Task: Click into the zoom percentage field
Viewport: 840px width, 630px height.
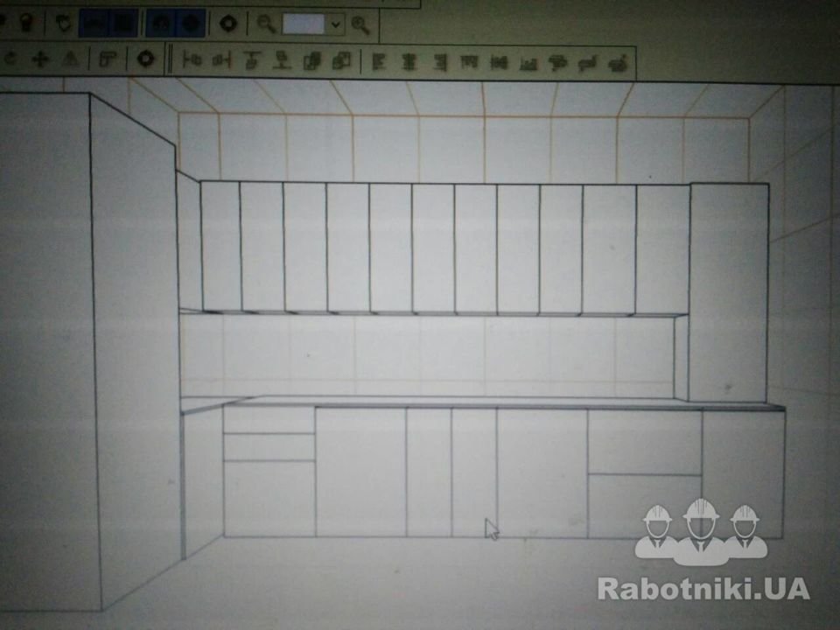Action: 304,24
